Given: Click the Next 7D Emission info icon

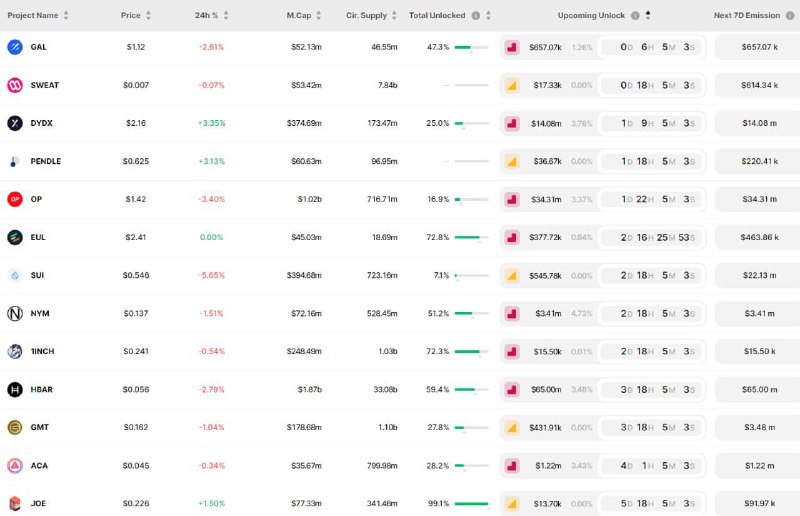Looking at the screenshot, I should 790,15.
